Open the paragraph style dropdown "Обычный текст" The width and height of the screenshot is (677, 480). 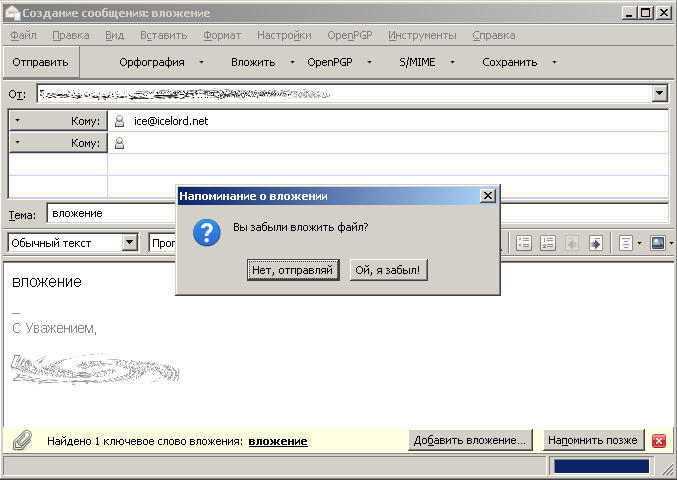[130, 243]
